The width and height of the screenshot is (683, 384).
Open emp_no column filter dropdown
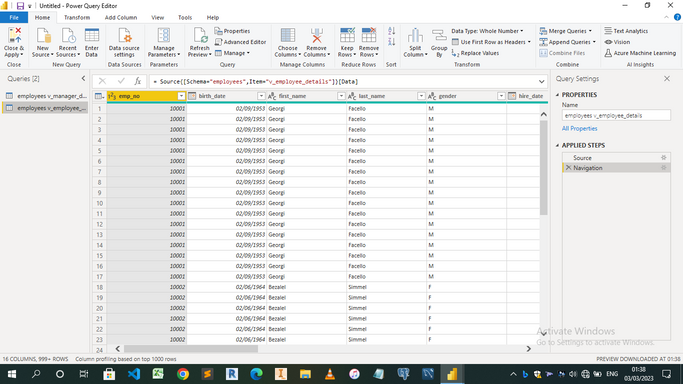click(181, 96)
